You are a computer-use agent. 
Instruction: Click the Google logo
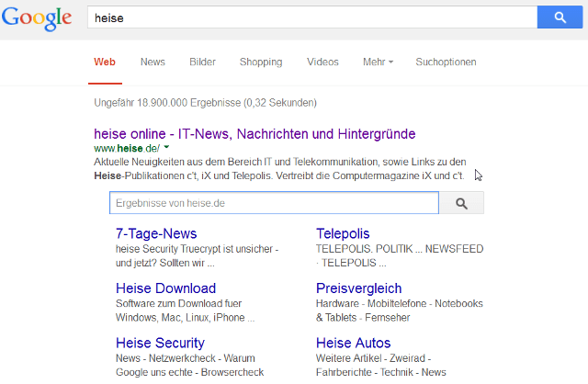[37, 18]
